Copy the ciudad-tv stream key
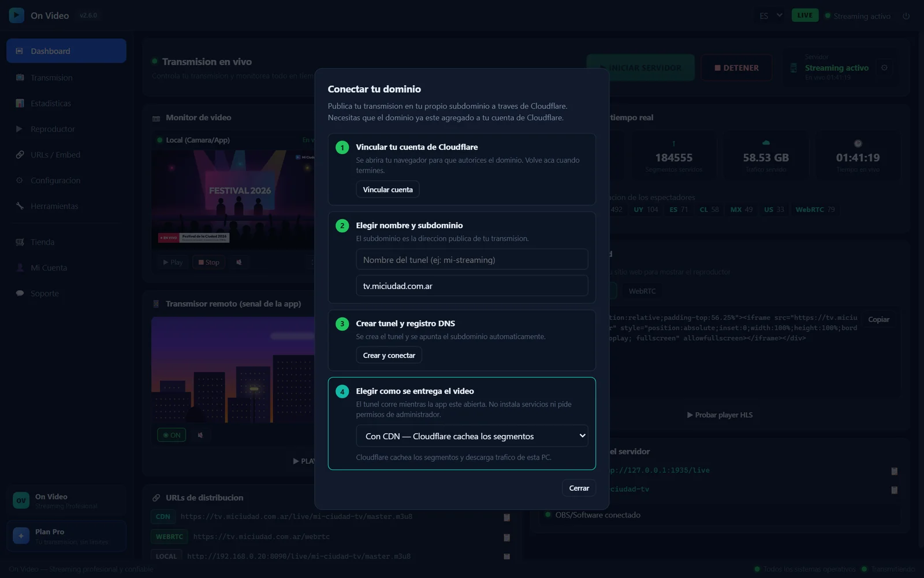This screenshot has height=578, width=924. 894,490
